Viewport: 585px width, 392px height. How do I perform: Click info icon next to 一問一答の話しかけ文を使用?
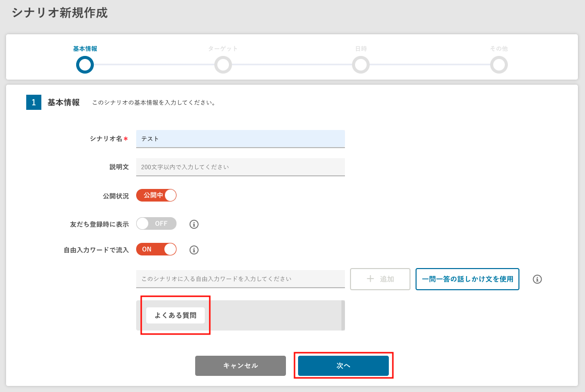pyautogui.click(x=537, y=279)
